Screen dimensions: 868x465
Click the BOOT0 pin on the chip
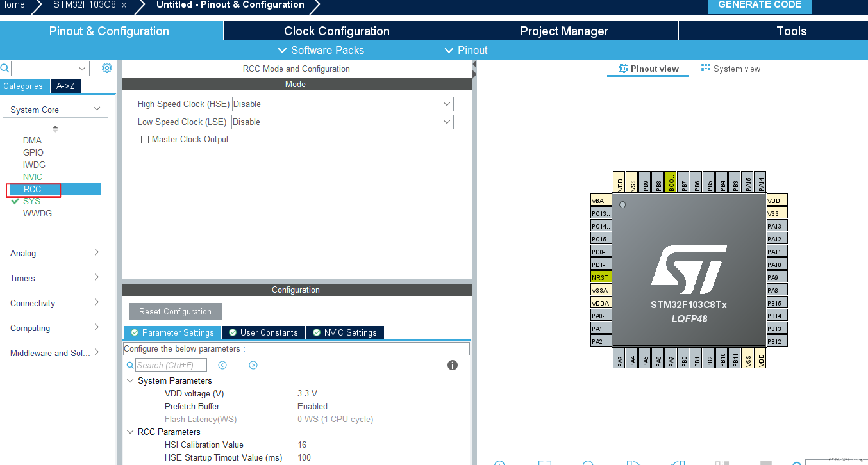pos(671,182)
